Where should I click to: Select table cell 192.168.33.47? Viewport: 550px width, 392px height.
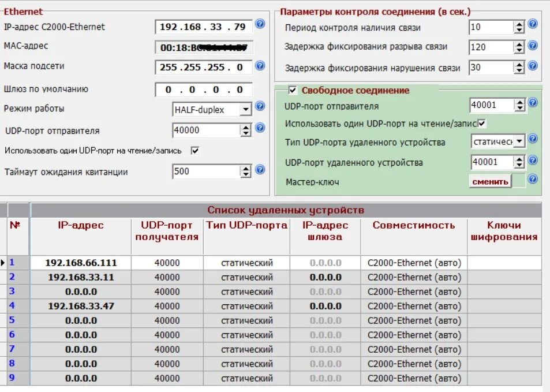coord(81,306)
